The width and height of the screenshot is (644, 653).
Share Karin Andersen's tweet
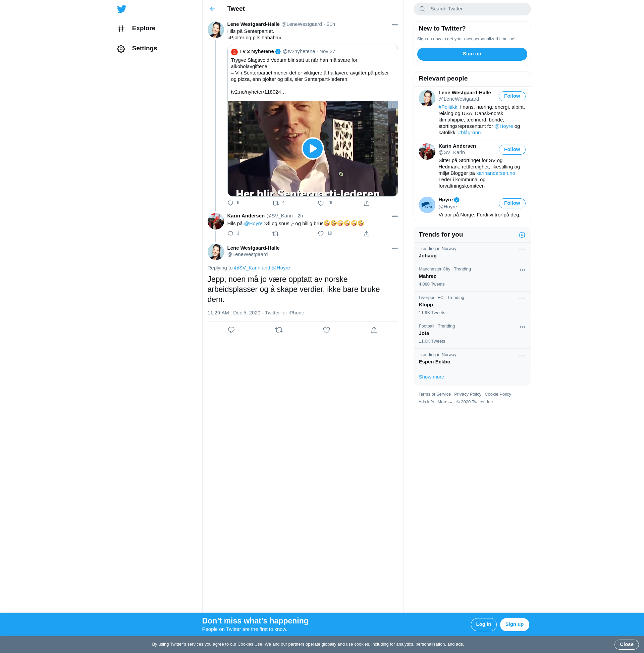(366, 234)
